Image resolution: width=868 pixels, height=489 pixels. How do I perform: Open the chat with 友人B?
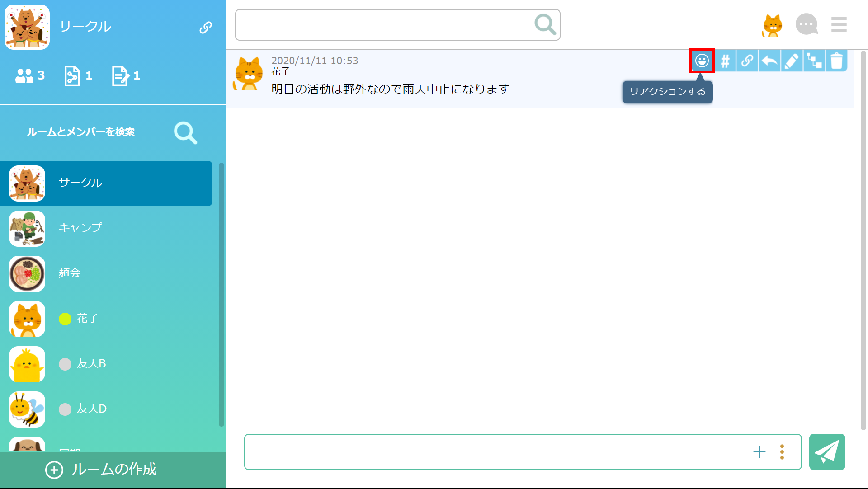(x=106, y=364)
